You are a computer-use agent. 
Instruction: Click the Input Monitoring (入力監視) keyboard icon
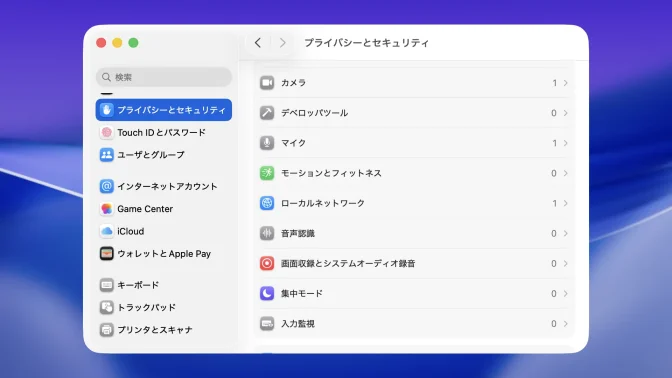(267, 324)
